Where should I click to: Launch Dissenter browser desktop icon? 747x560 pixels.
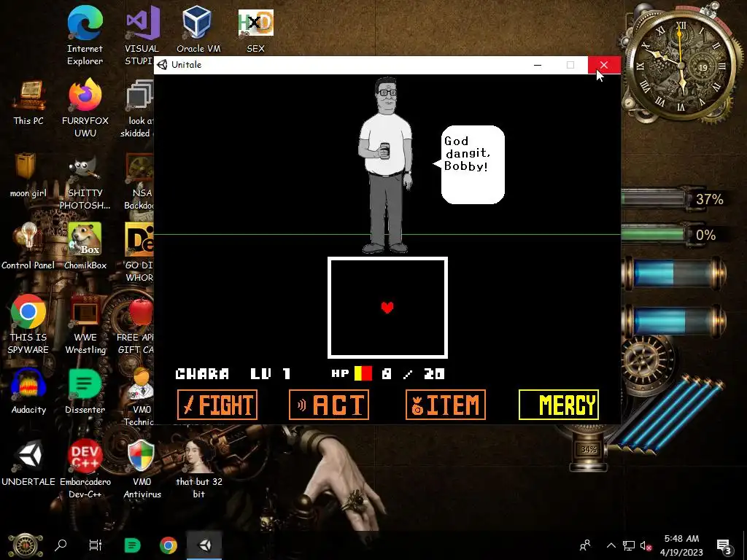click(x=85, y=392)
